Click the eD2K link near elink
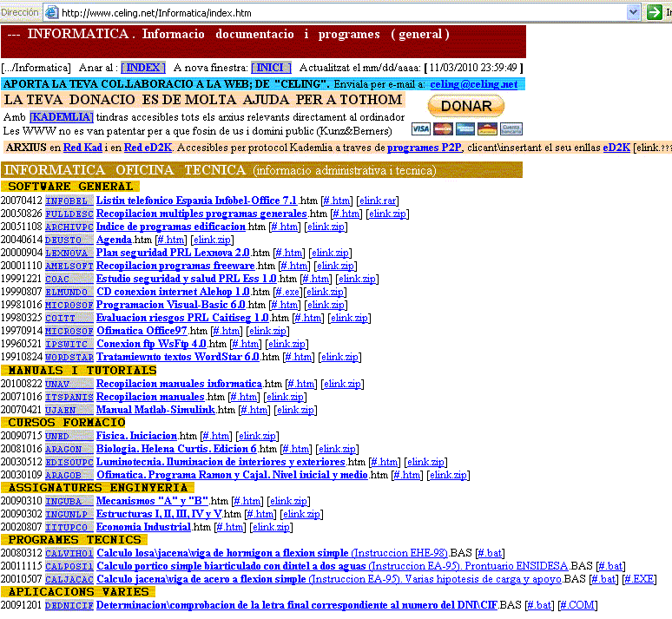 click(616, 148)
